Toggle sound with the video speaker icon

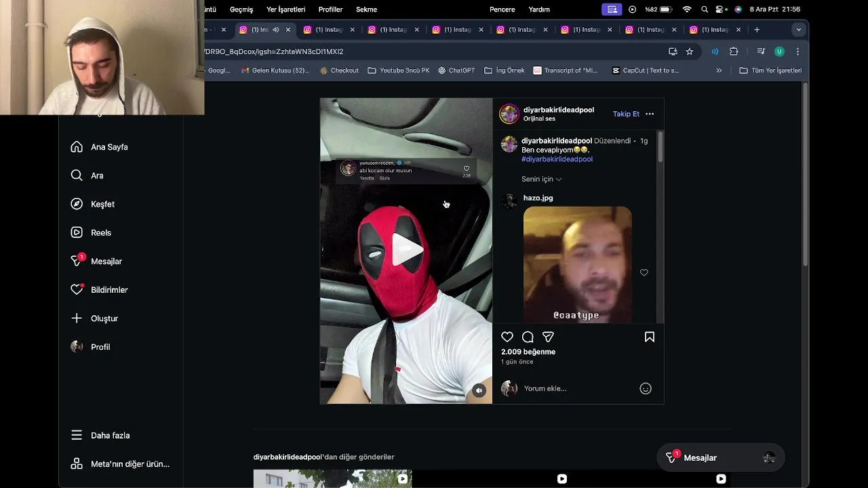click(479, 390)
